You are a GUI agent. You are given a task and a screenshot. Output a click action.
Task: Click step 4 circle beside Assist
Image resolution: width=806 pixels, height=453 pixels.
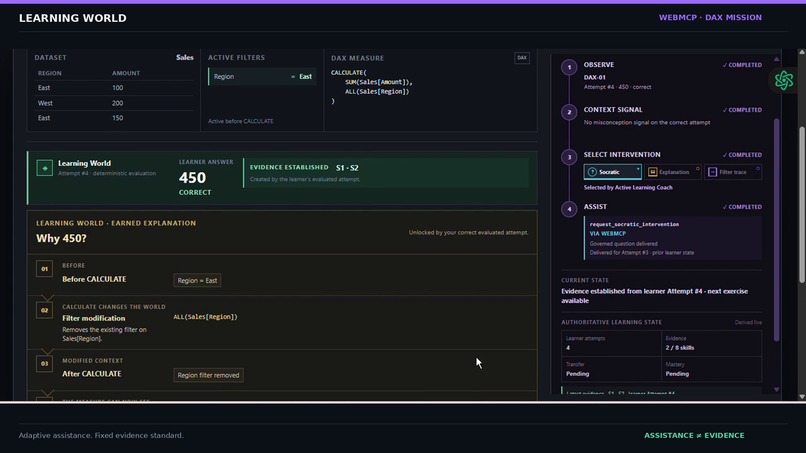point(569,209)
